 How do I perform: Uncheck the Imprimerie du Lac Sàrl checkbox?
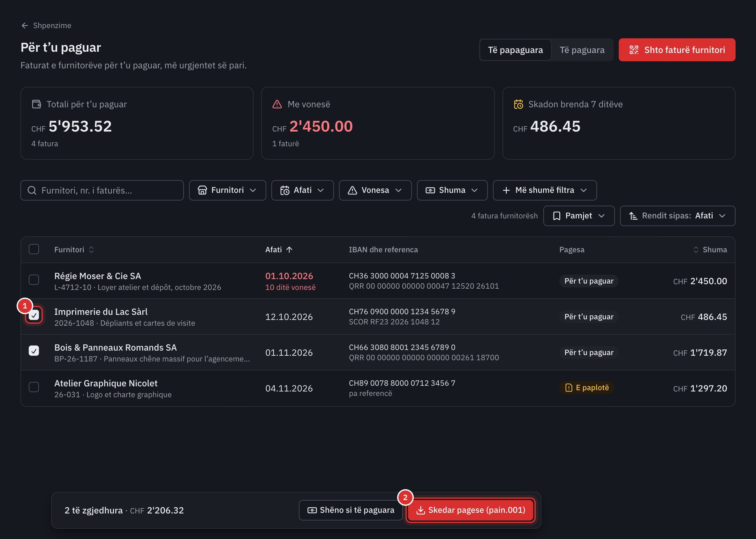(34, 315)
